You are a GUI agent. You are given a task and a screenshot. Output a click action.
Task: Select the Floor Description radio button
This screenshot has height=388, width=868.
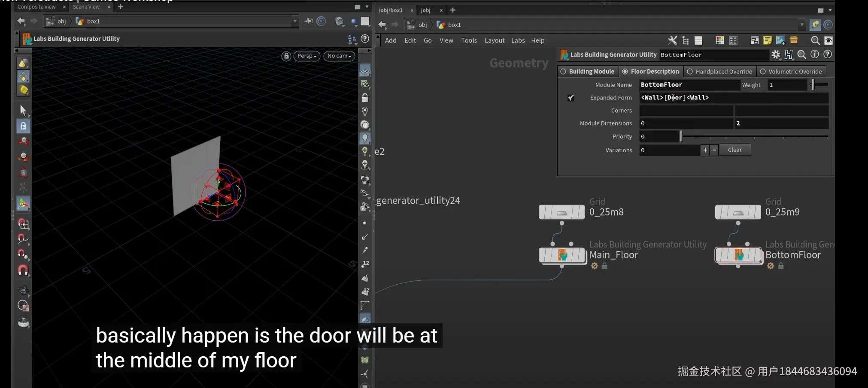click(625, 72)
